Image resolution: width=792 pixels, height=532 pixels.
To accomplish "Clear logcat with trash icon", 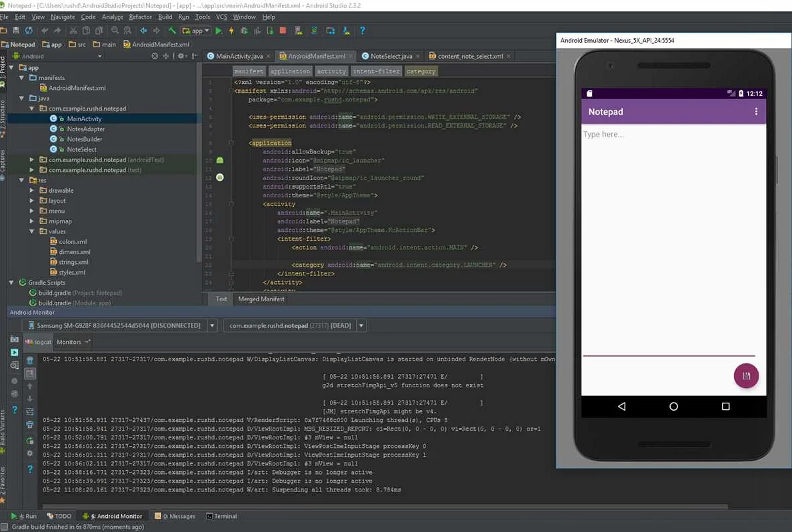I will pos(30,361).
